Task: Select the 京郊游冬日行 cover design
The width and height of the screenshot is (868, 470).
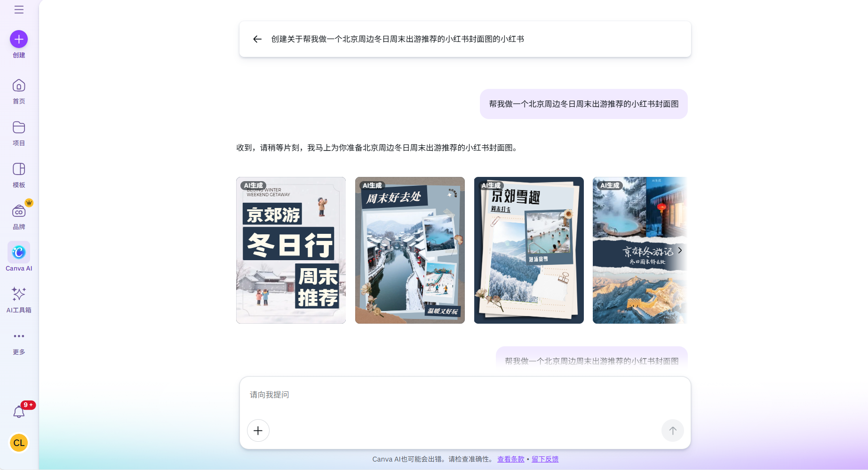Action: tap(290, 250)
